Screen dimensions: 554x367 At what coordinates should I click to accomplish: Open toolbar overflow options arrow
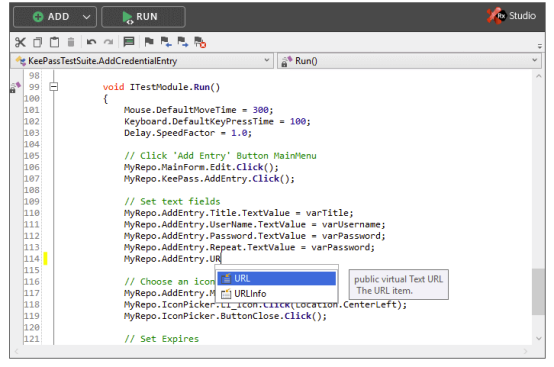[540, 46]
